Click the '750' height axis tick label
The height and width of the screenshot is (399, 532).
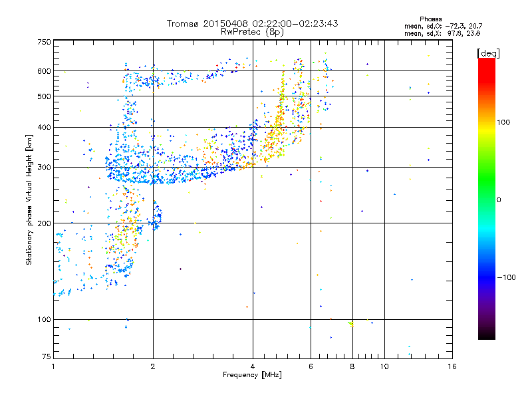pos(44,42)
